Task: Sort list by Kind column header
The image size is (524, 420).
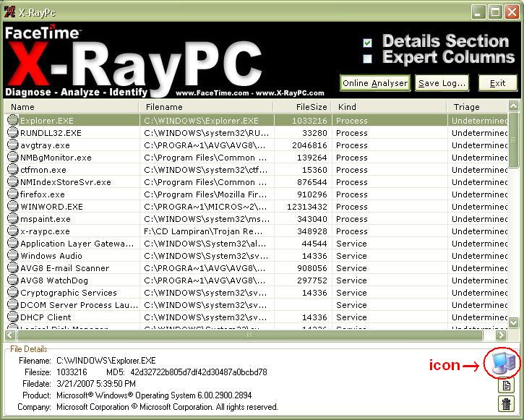Action: pos(389,107)
